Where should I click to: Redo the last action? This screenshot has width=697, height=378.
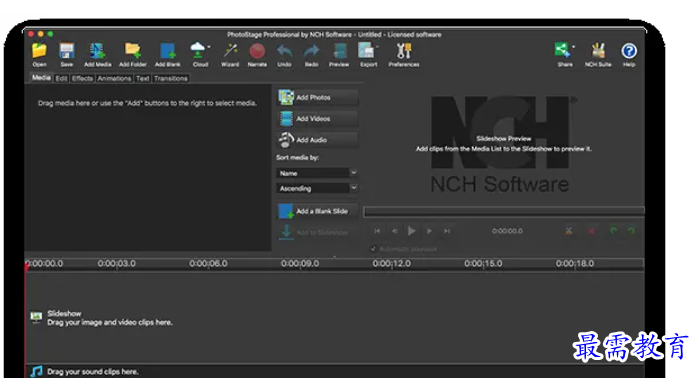311,54
